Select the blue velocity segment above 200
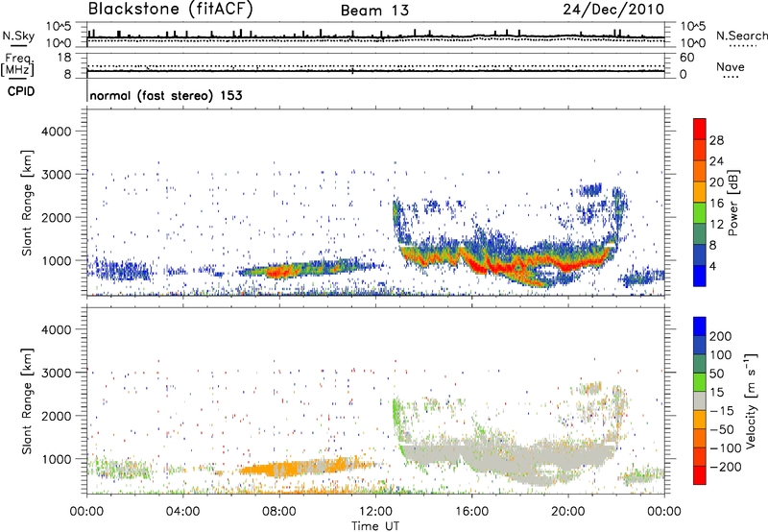Screen dimensions: 768x532 point(700,326)
